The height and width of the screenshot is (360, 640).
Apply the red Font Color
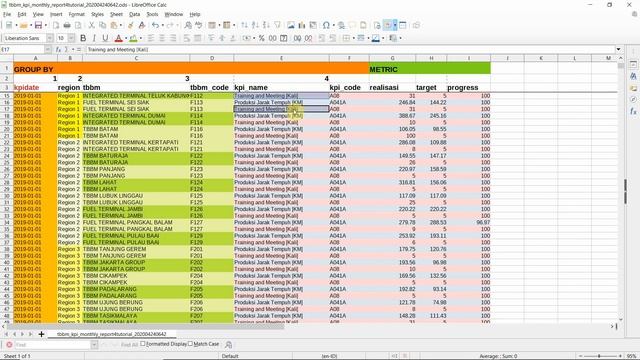(118, 38)
